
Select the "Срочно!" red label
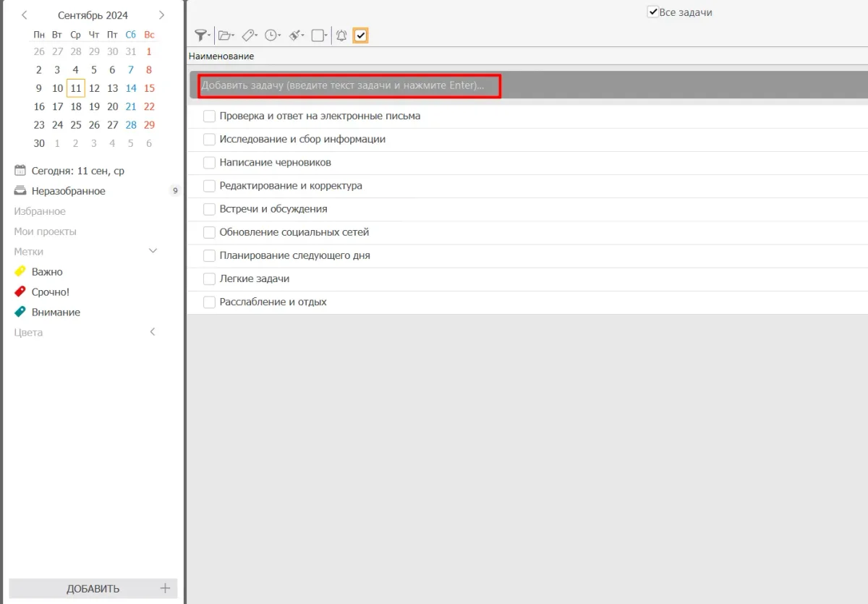pyautogui.click(x=50, y=292)
